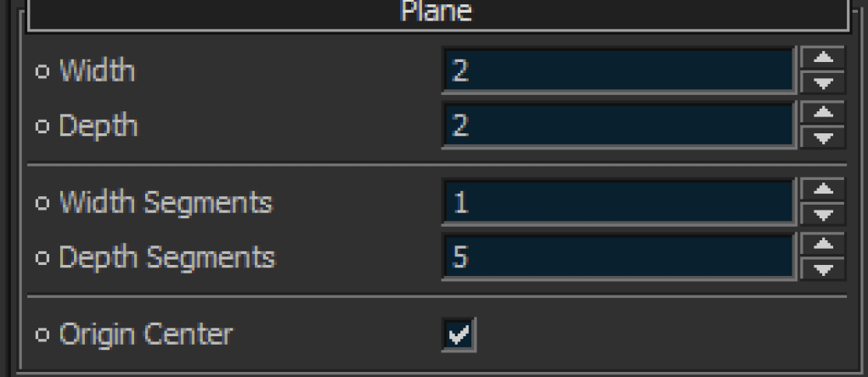Decrement Width Segments with down arrow
Viewport: 868px width, 377px height.
(x=823, y=214)
